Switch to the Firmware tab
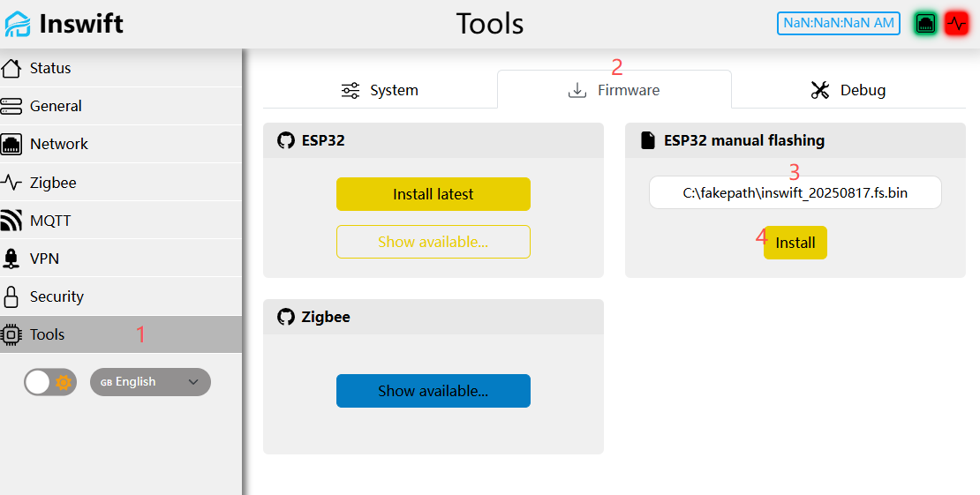This screenshot has height=495, width=980. 614,89
